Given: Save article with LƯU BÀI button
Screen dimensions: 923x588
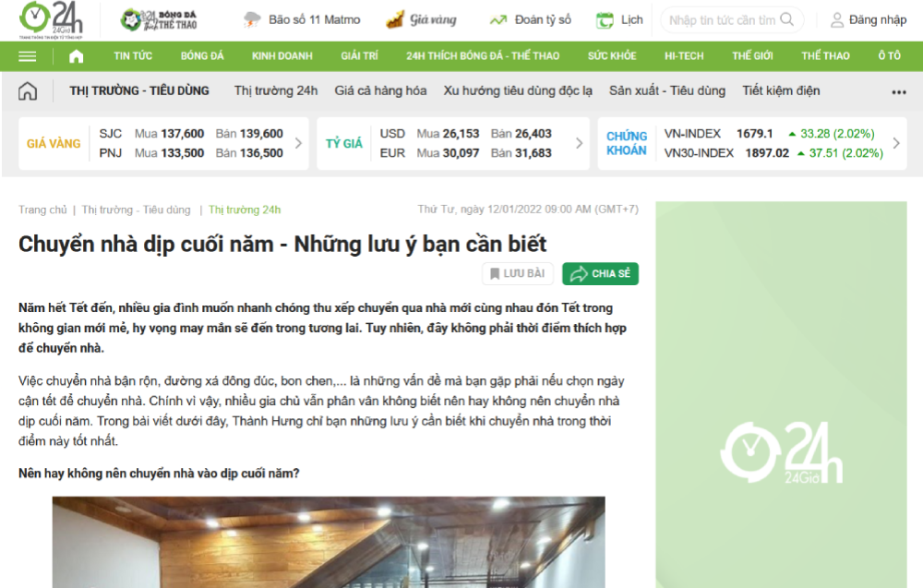Looking at the screenshot, I should pyautogui.click(x=518, y=274).
